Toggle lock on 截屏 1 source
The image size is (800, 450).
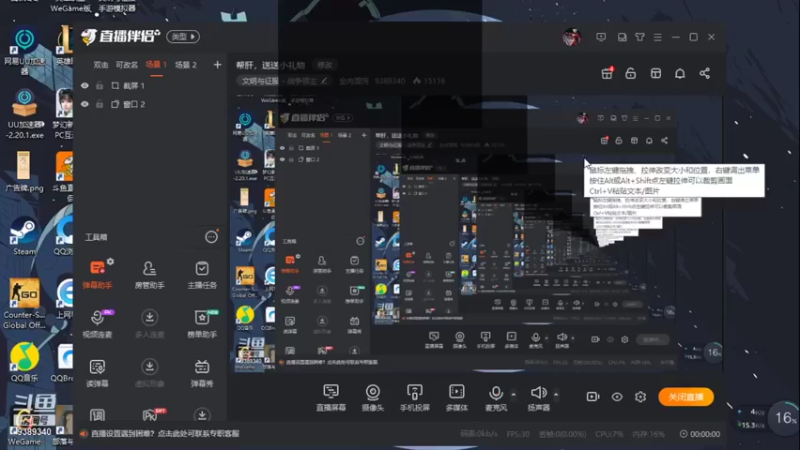click(99, 86)
